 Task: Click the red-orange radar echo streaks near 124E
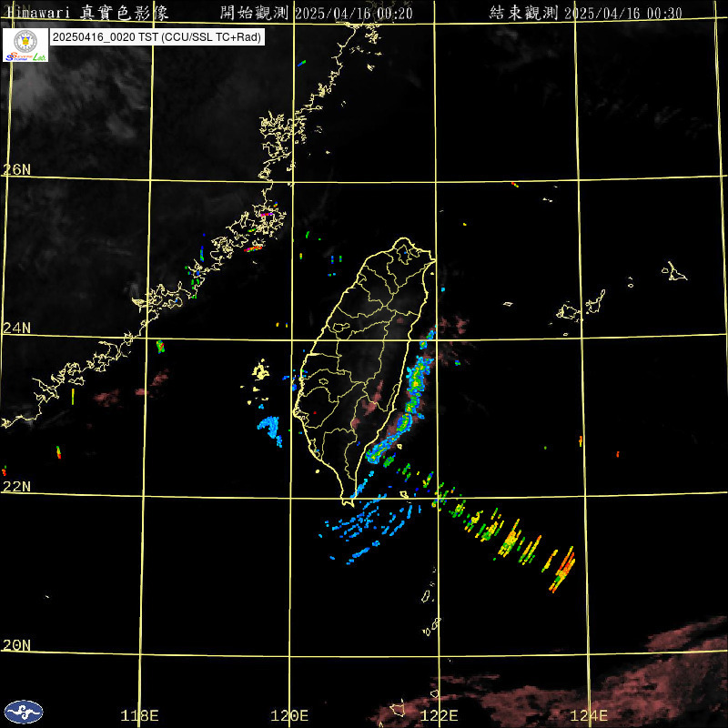click(x=563, y=570)
